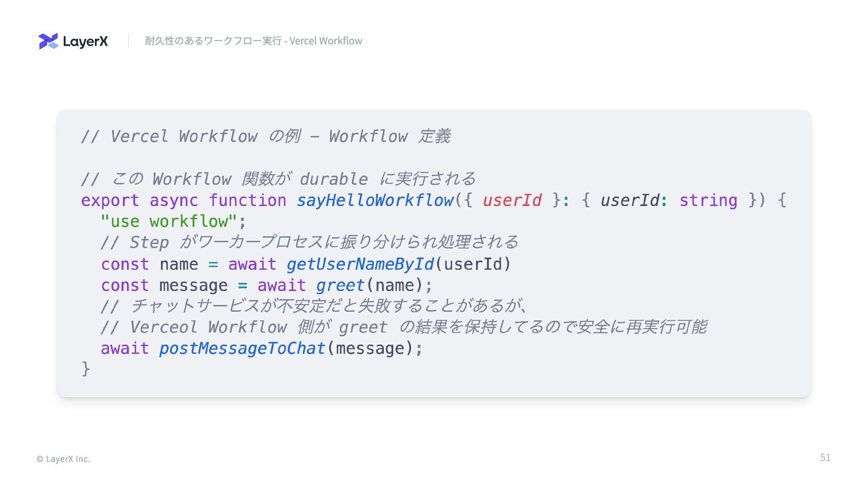The width and height of the screenshot is (868, 488).
Task: Click the green "use workflow" directive
Action: pyautogui.click(x=169, y=221)
